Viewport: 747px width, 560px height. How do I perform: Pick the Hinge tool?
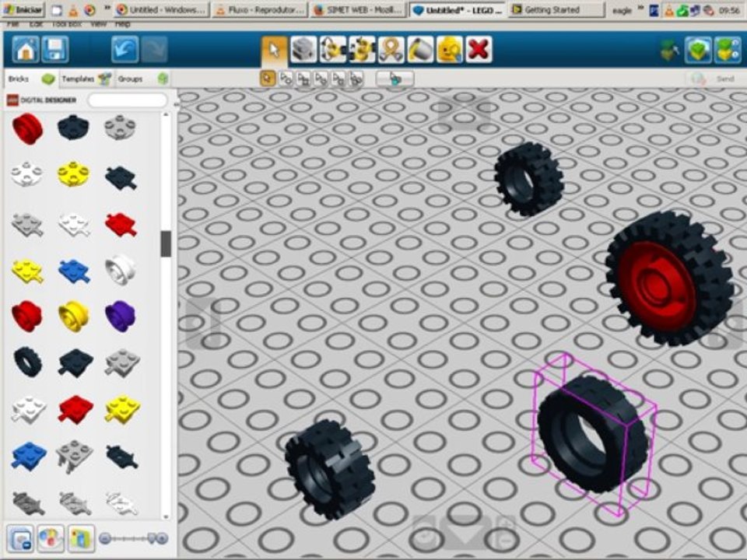[332, 50]
